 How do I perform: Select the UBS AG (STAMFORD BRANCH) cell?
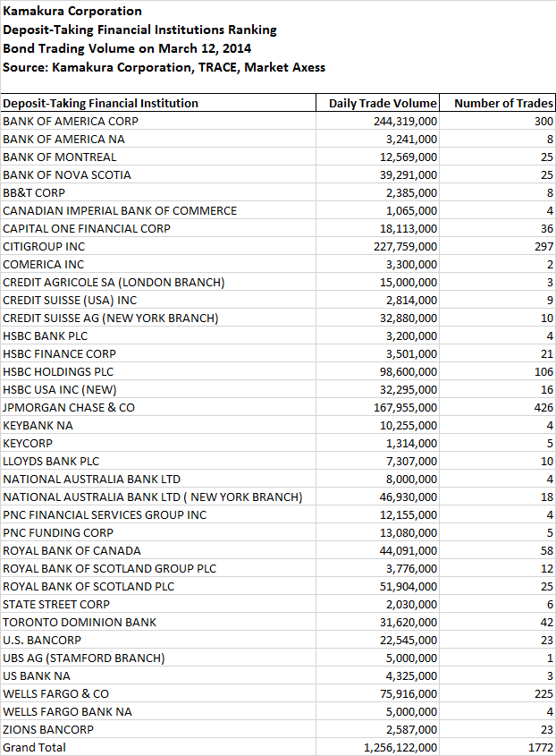158,658
